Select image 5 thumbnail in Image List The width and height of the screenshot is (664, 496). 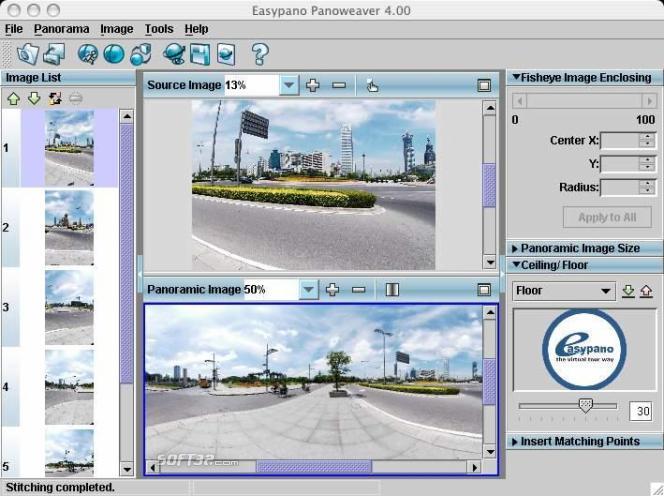point(69,453)
